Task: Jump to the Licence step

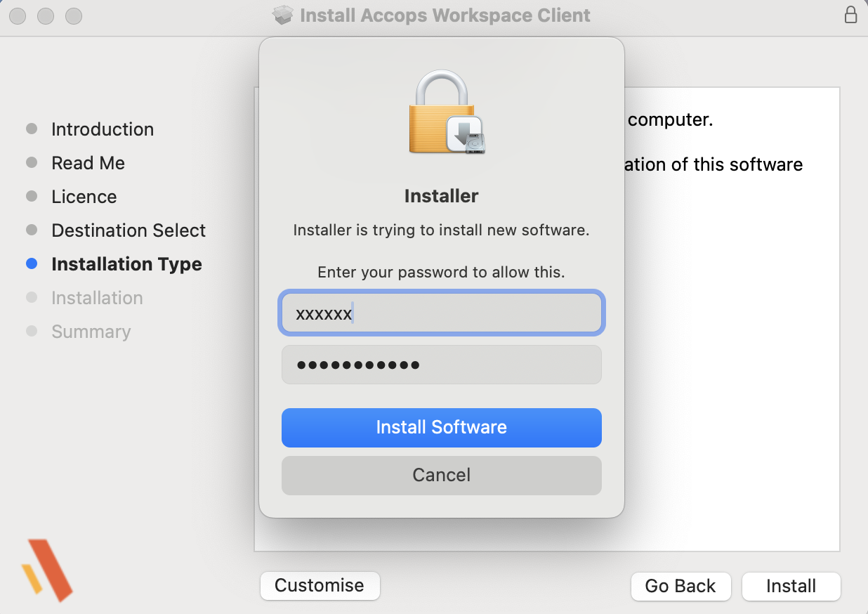Action: (84, 197)
